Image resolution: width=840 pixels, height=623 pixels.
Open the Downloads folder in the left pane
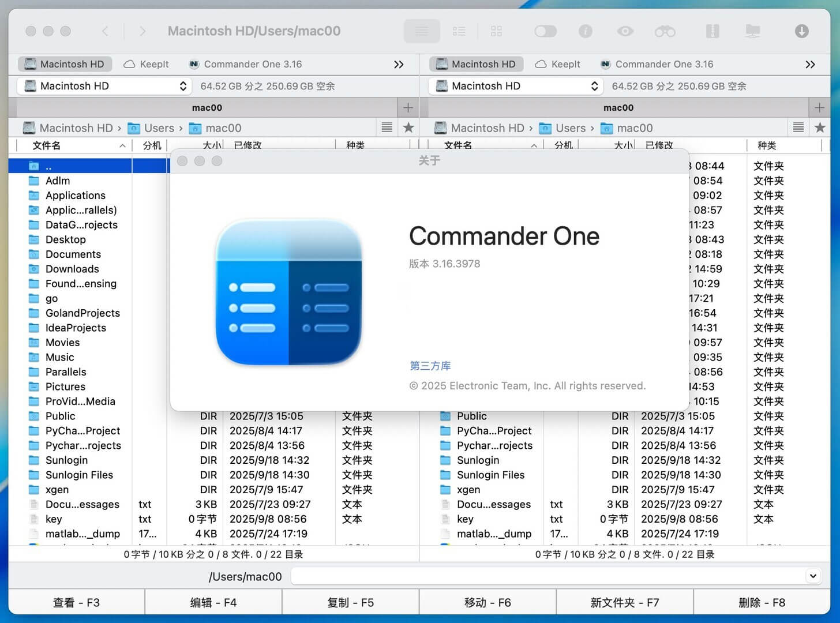click(72, 269)
